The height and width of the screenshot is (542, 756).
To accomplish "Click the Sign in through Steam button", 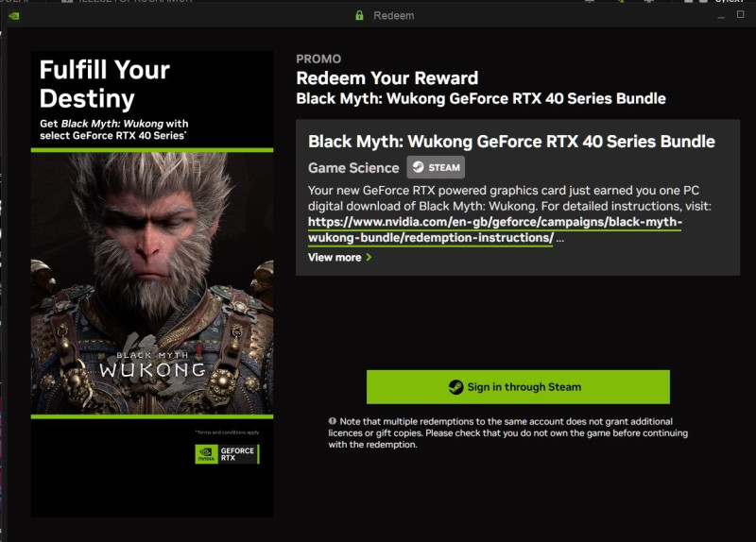I will (x=518, y=387).
